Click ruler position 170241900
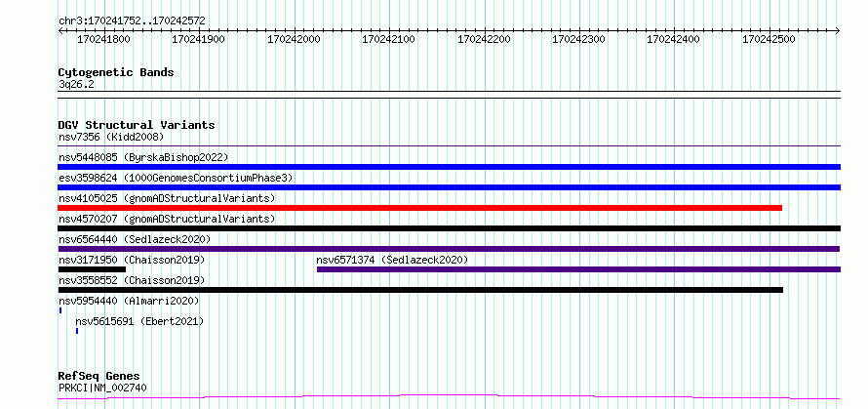This screenshot has height=409, width=868. 198,39
